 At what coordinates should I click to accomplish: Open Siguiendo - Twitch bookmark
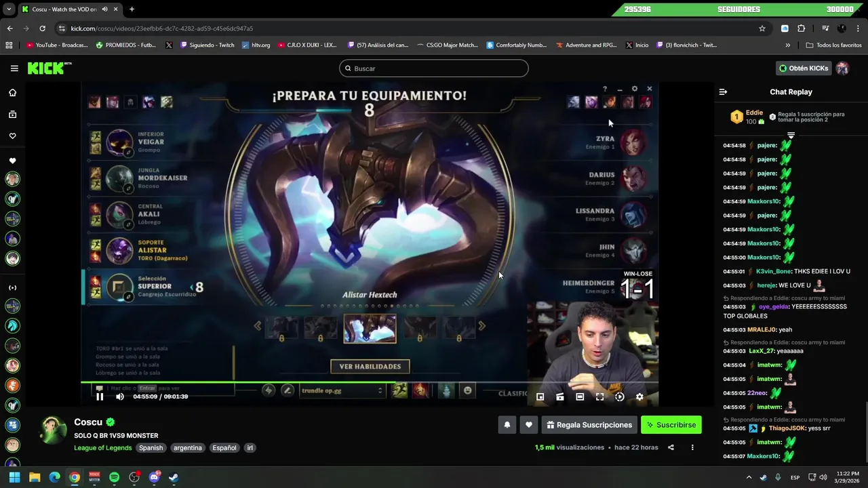tap(207, 45)
